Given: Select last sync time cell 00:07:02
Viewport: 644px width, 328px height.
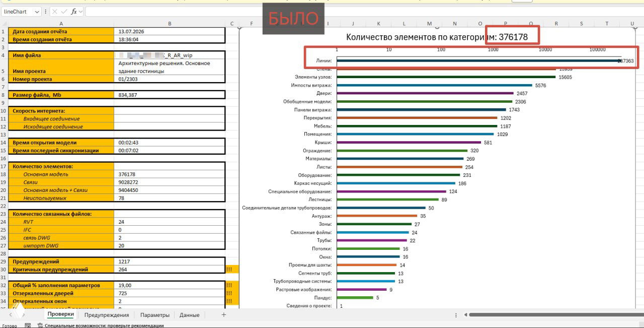Looking at the screenshot, I should (170, 151).
